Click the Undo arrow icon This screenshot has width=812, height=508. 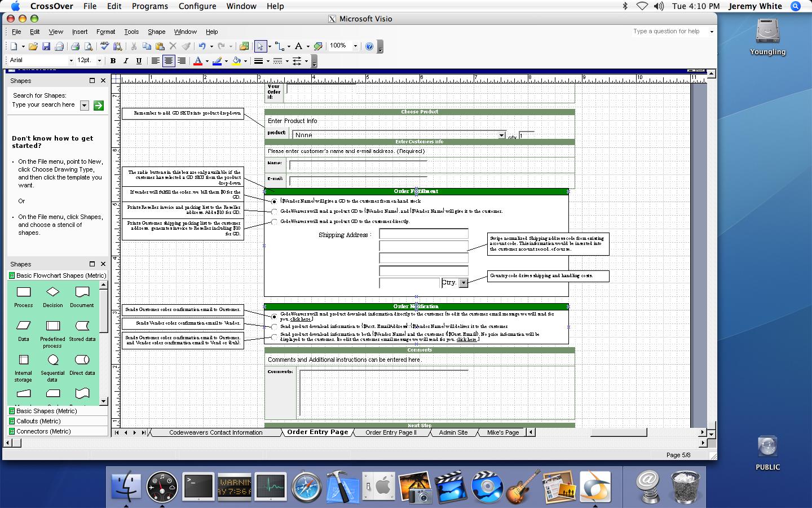[201, 46]
